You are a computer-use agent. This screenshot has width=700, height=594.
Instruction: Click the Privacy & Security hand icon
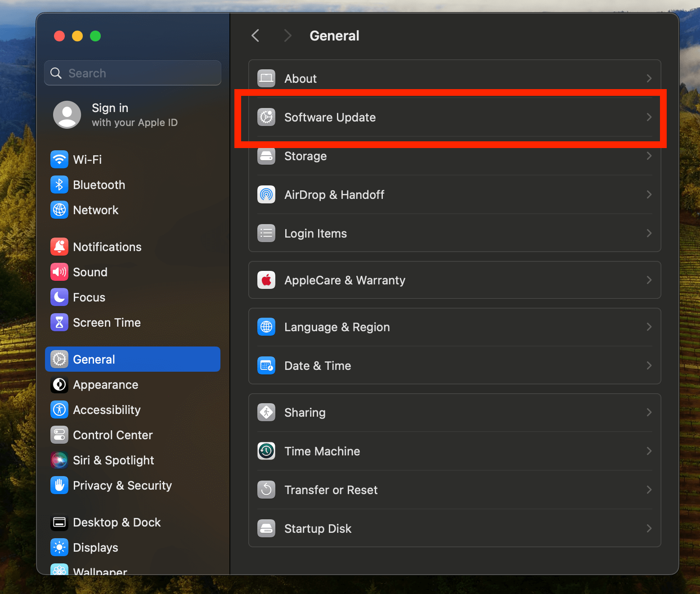tap(59, 485)
